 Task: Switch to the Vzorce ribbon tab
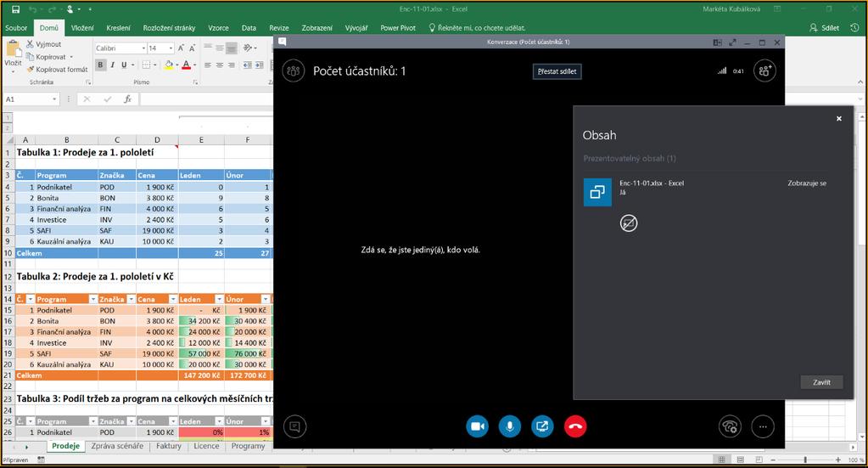pyautogui.click(x=219, y=28)
